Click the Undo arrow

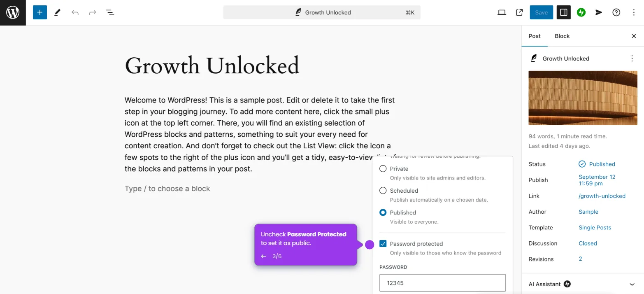click(x=75, y=12)
